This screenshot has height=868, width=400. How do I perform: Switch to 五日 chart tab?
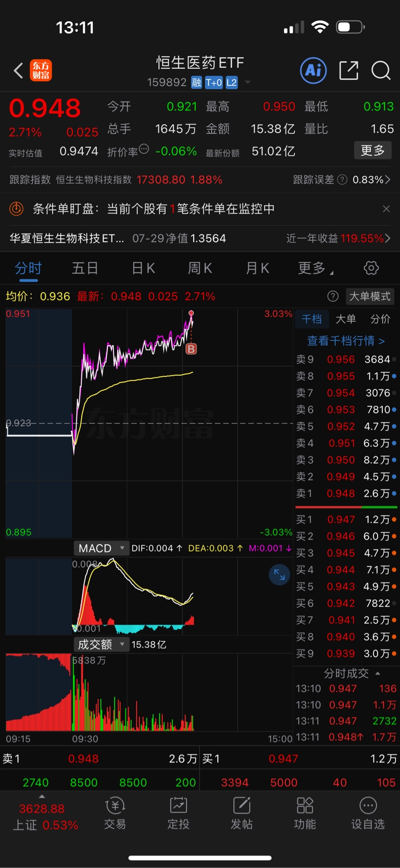pyautogui.click(x=85, y=268)
